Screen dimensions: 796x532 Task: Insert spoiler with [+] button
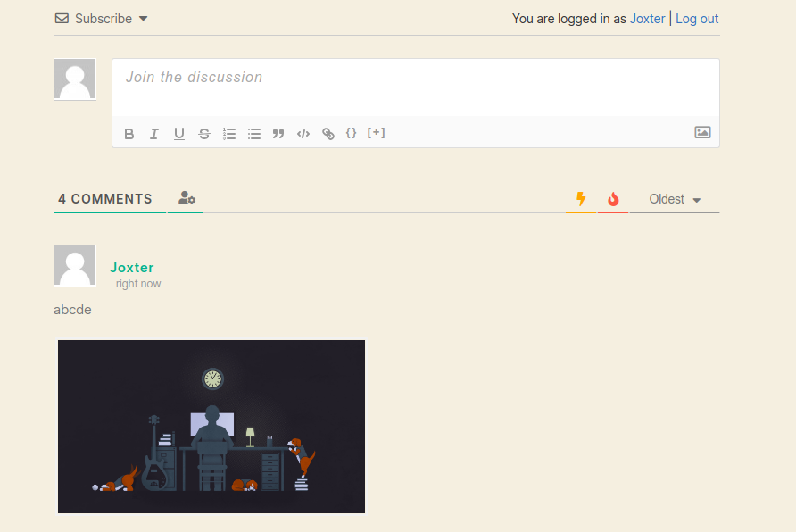[377, 133]
